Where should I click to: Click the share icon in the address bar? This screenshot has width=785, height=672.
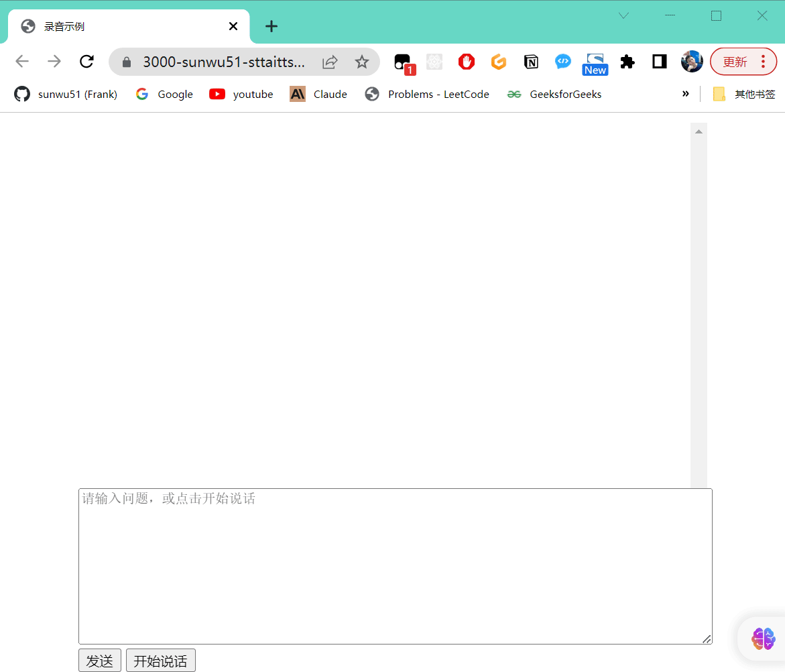(329, 62)
